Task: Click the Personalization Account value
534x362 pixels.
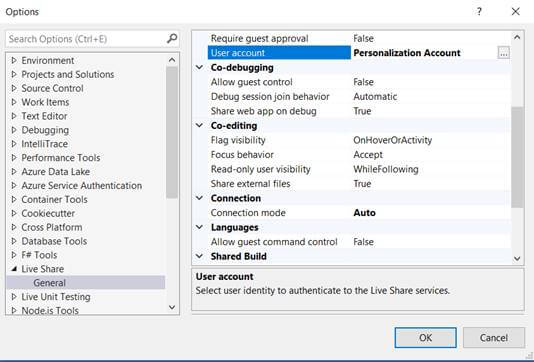Action: [x=407, y=53]
